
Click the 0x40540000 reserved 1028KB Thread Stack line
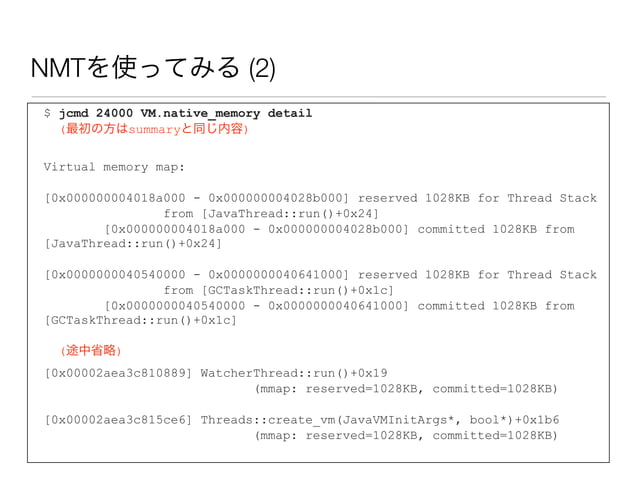tap(321, 275)
